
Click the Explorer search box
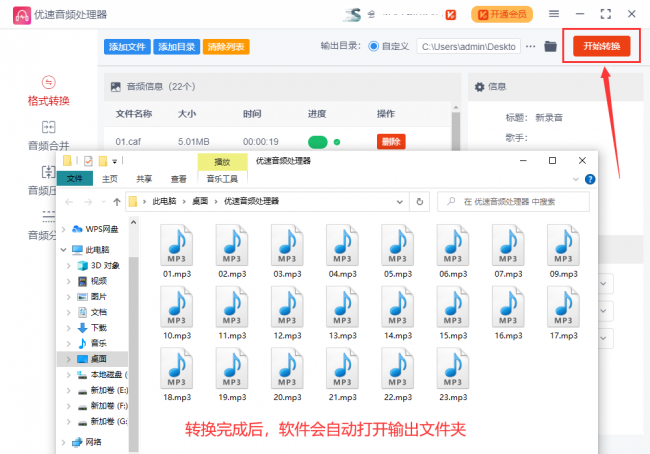pos(513,202)
